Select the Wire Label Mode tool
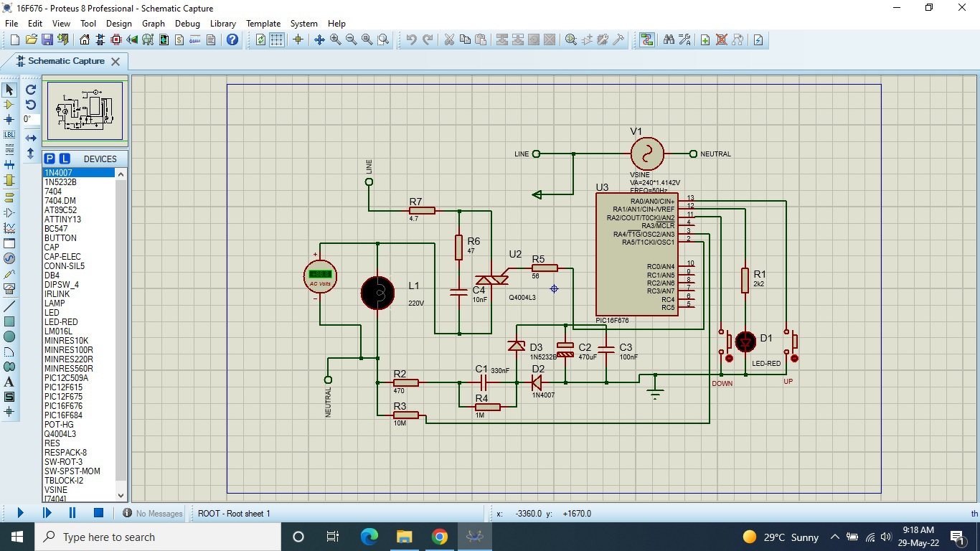The width and height of the screenshot is (980, 551). 9,135
